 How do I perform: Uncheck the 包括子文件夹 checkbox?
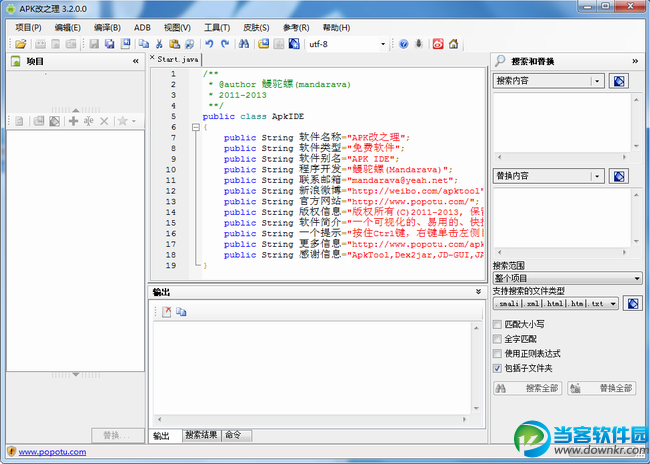pyautogui.click(x=497, y=368)
